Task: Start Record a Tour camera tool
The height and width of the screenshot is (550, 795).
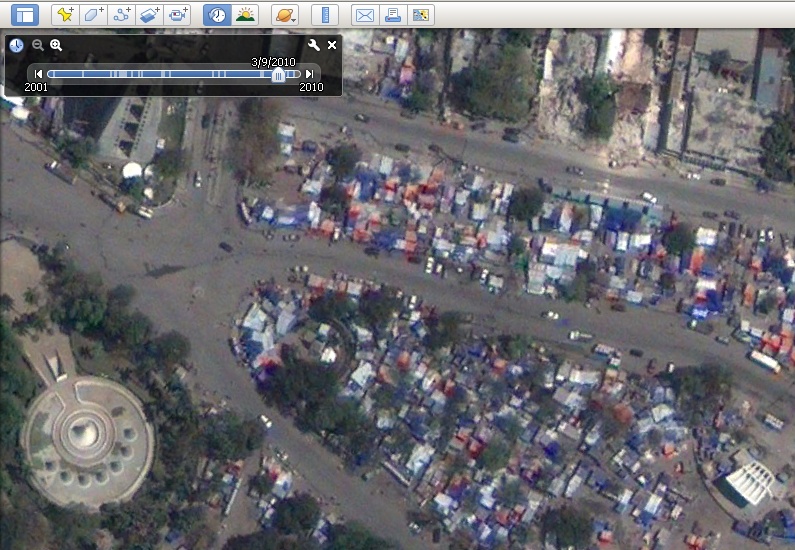Action: click(x=177, y=15)
